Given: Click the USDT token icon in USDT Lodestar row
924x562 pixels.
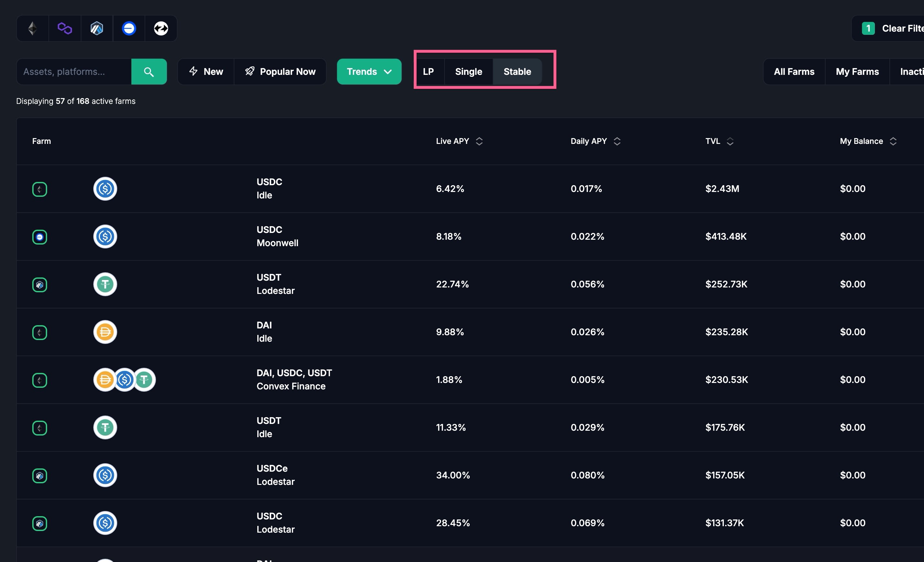Looking at the screenshot, I should click(x=105, y=284).
